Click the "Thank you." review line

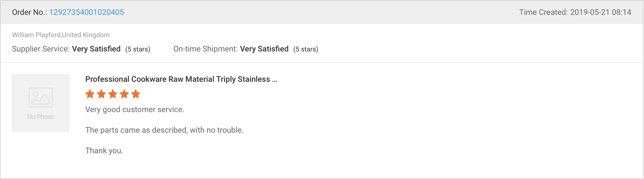click(104, 151)
